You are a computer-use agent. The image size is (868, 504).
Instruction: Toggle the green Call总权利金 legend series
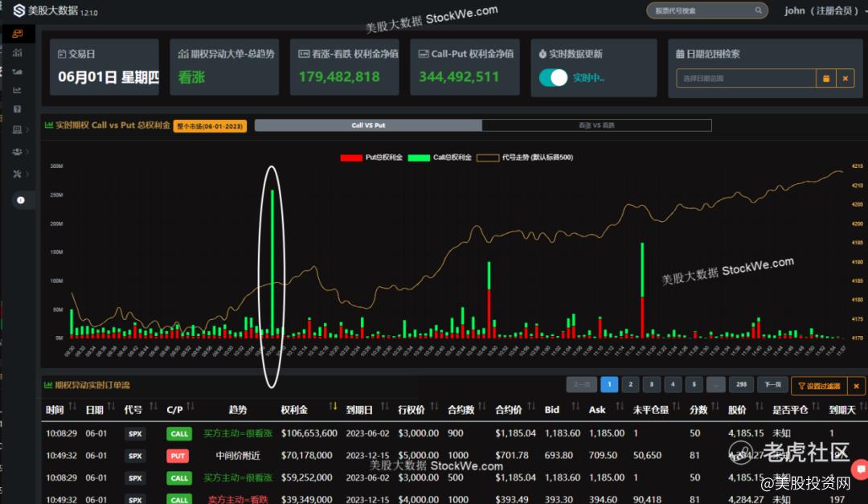440,158
